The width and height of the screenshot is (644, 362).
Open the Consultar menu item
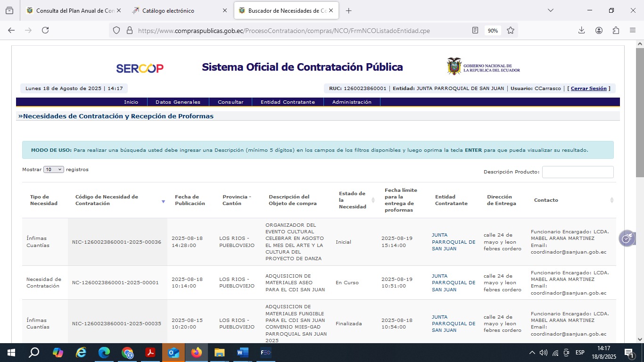(x=231, y=102)
